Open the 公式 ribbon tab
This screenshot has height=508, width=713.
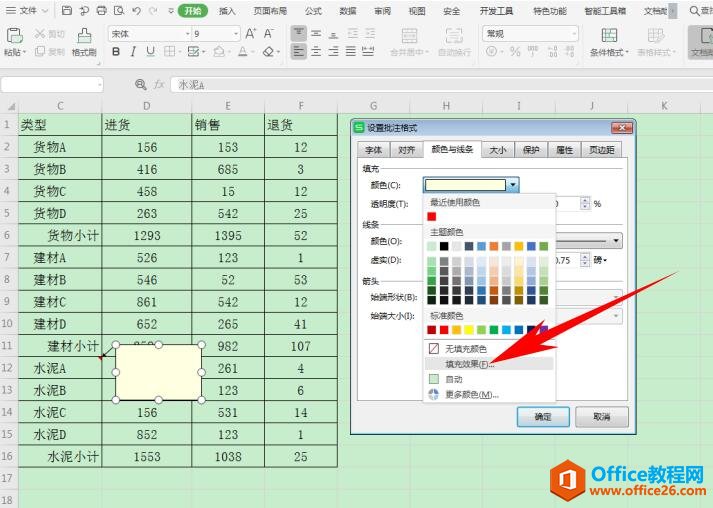[x=313, y=11]
